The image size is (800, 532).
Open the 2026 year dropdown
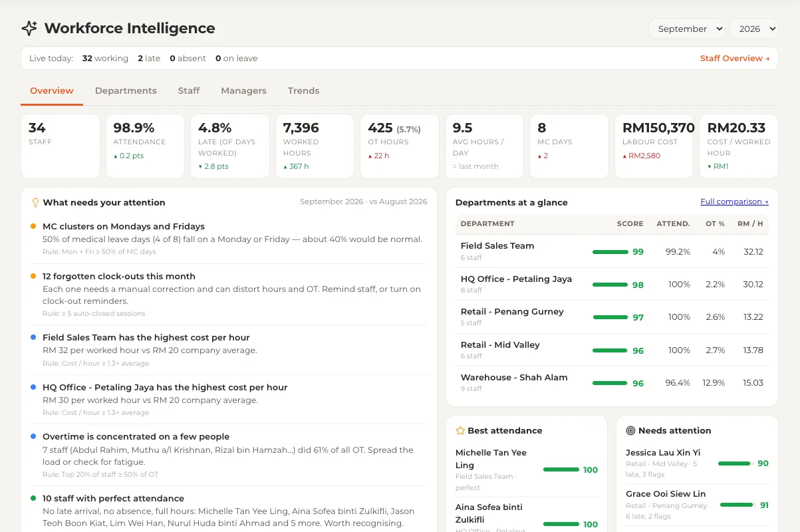pos(754,29)
